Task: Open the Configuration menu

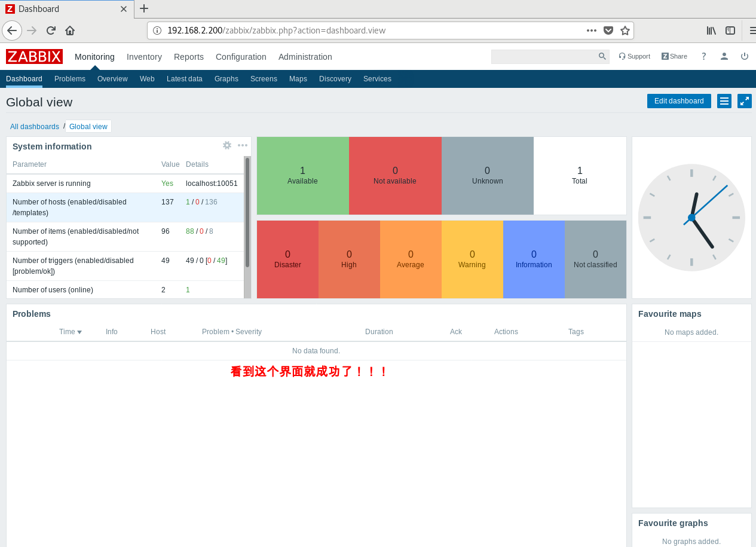Action: 241,57
